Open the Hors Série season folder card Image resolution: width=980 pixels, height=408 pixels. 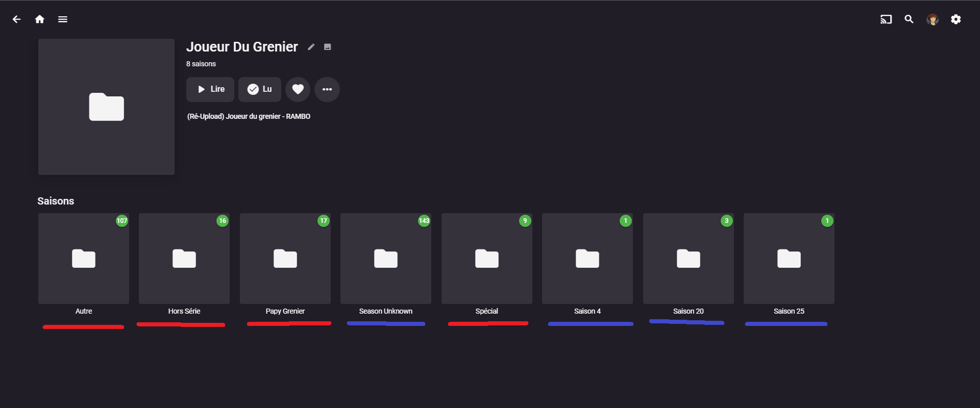point(184,259)
